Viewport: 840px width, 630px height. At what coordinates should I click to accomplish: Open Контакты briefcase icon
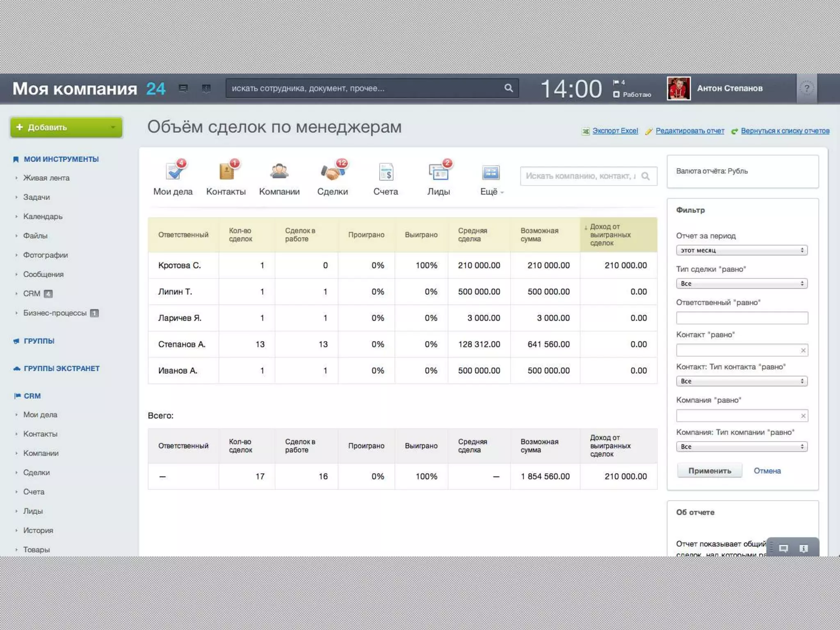click(226, 171)
